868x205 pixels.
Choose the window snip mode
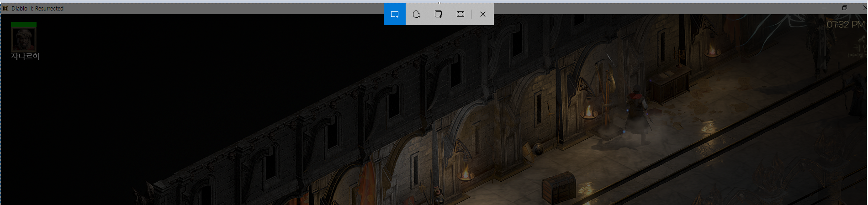tap(439, 14)
